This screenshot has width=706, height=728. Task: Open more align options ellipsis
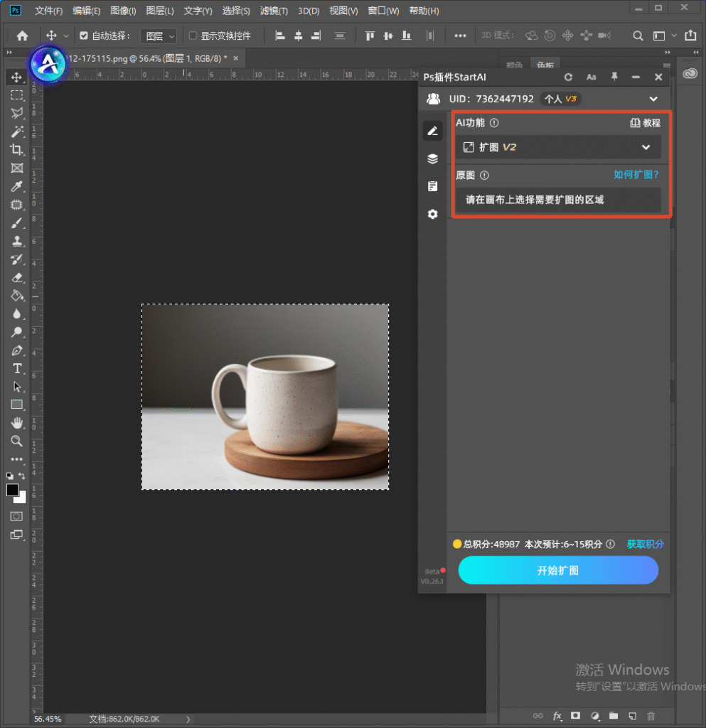coord(460,36)
